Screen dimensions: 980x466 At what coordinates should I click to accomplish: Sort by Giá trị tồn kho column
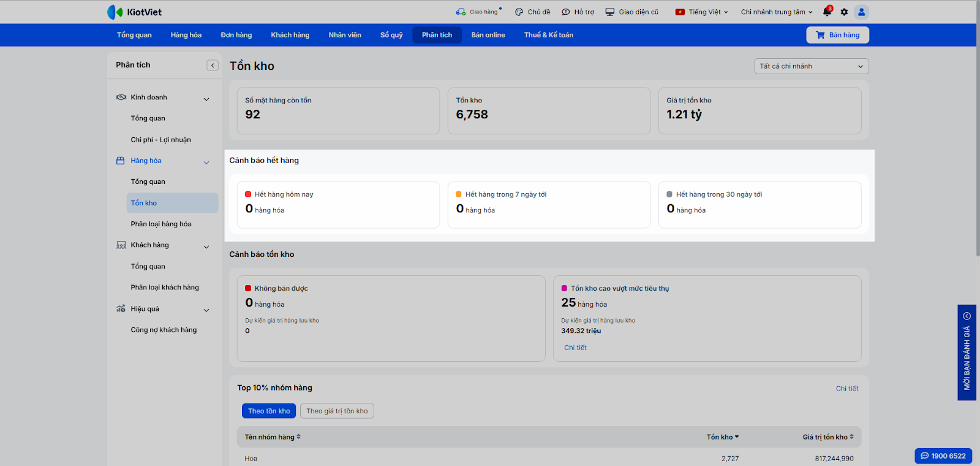click(828, 437)
